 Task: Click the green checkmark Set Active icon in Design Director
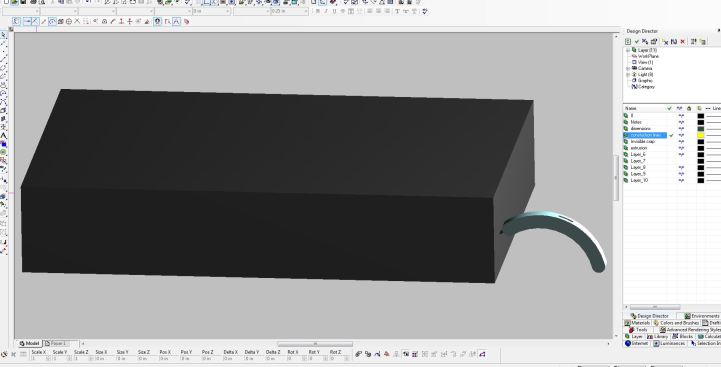point(637,42)
